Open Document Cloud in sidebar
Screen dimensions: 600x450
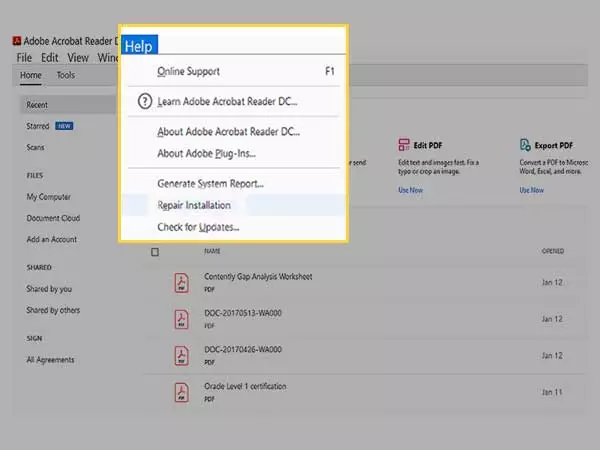coord(53,218)
